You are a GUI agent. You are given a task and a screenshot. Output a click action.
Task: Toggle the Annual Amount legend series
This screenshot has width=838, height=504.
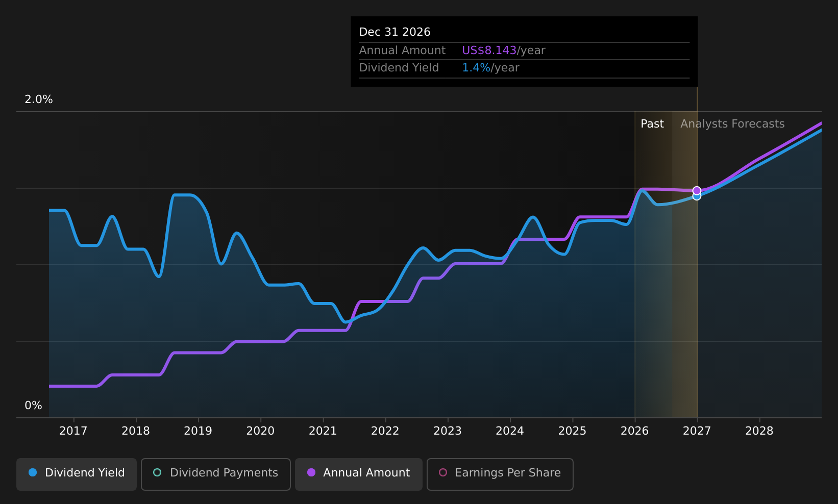359,474
